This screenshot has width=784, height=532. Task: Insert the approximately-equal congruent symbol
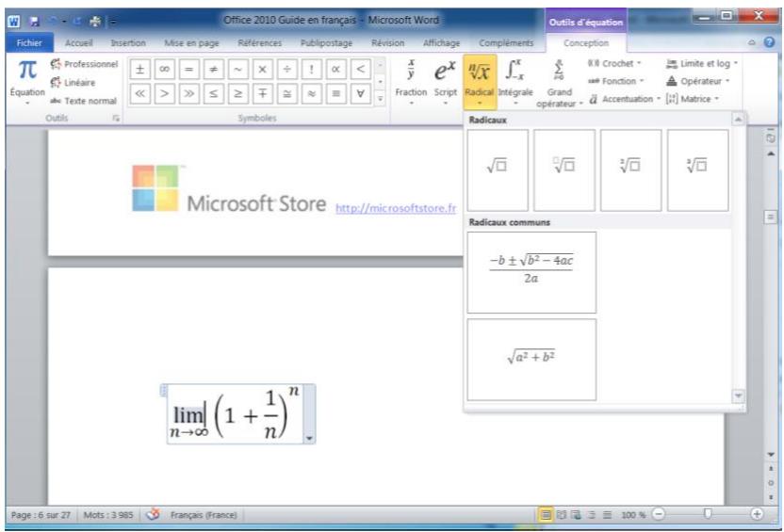(287, 93)
